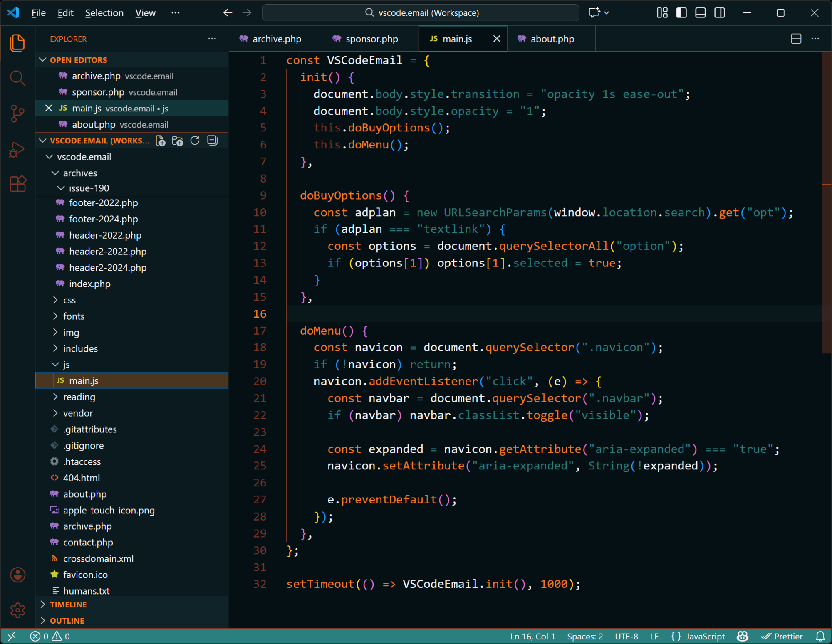This screenshot has width=832, height=644.
Task: Open the Copilot icon in the status bar
Action: [x=742, y=636]
